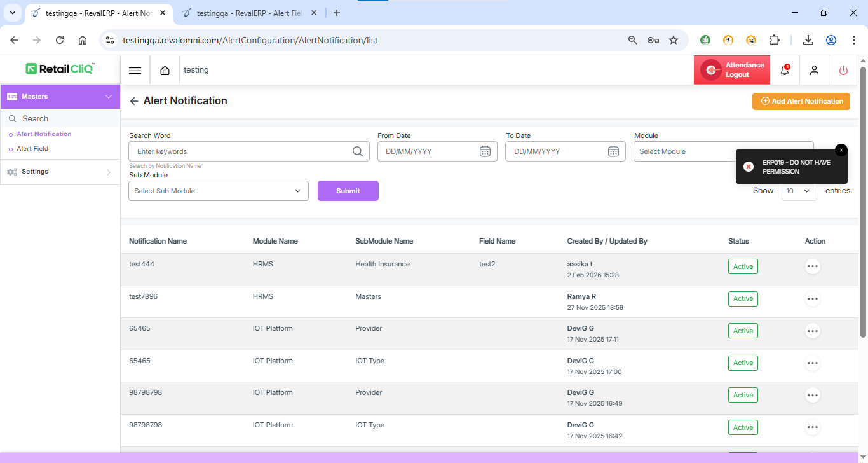Image resolution: width=868 pixels, height=463 pixels.
Task: Open Alert Field in the sidebar
Action: pyautogui.click(x=32, y=149)
